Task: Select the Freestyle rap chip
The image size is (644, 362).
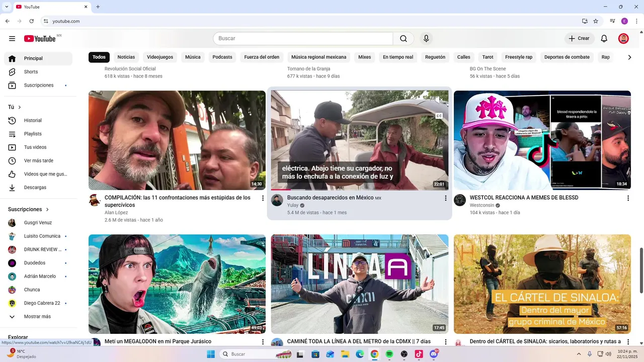Action: pos(519,57)
